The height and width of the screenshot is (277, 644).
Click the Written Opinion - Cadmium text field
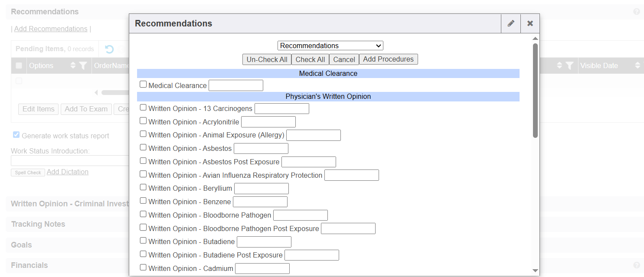[262, 269]
